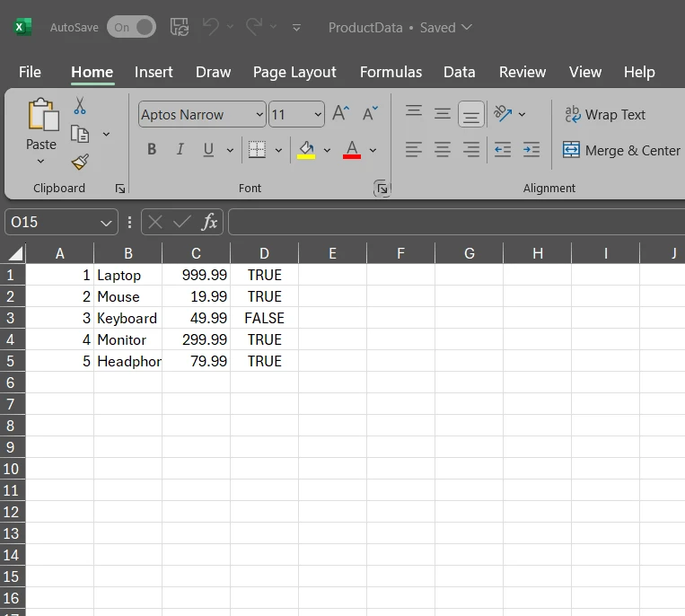Apply the yellow Fill Color swatch
The image size is (685, 616).
306,150
